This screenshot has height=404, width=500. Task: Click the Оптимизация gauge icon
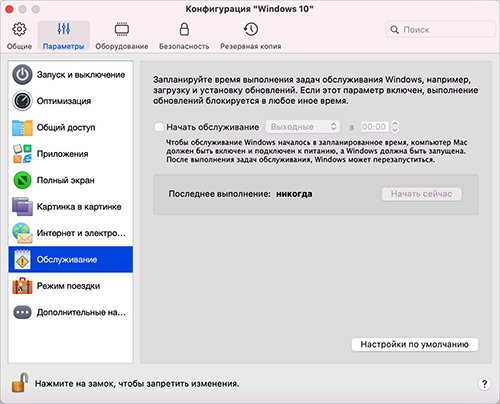coord(22,101)
